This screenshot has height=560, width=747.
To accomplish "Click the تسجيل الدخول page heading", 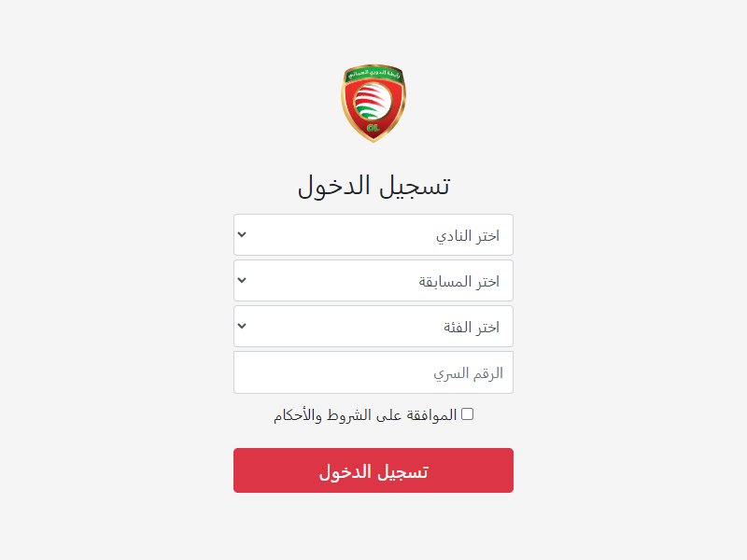I will click(373, 185).
